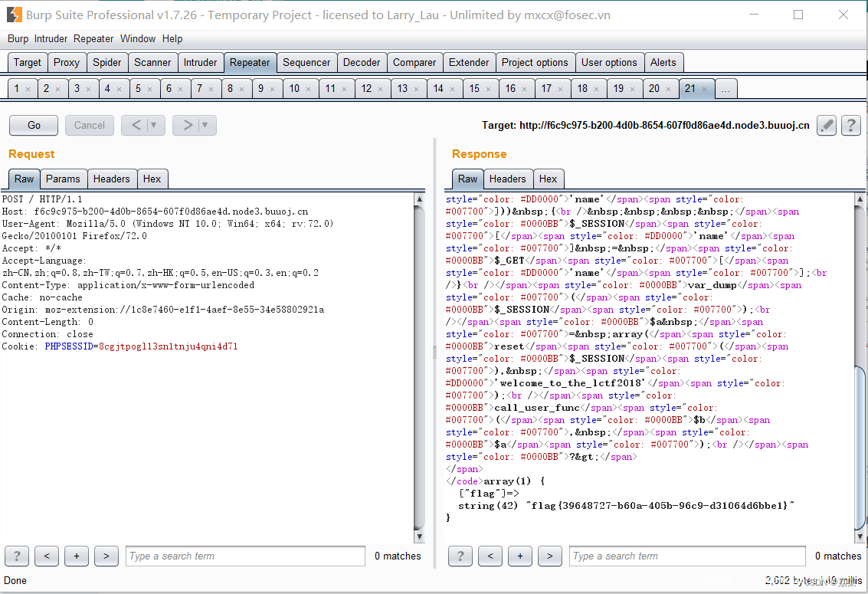
Task: Click the Cancel button
Action: [x=90, y=125]
